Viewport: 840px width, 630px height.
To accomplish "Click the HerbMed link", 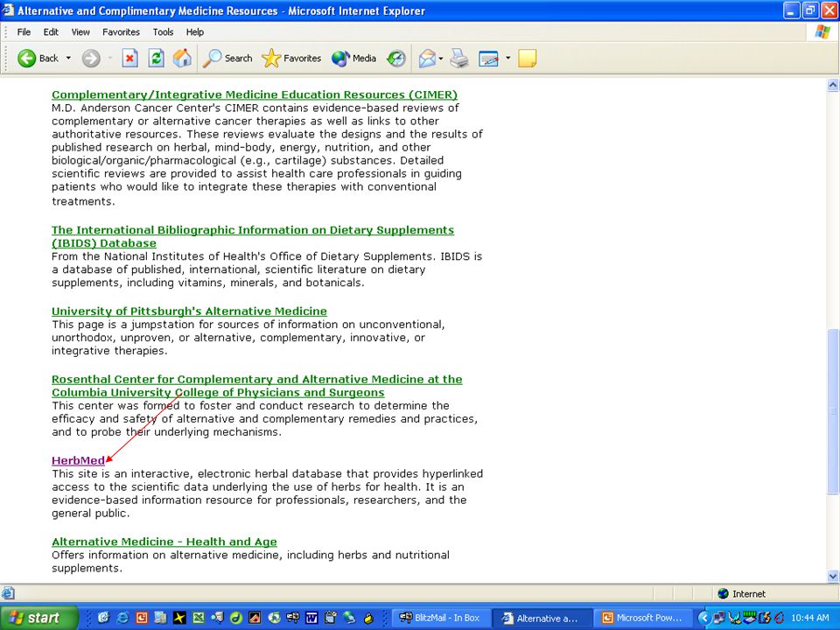I will tap(78, 461).
